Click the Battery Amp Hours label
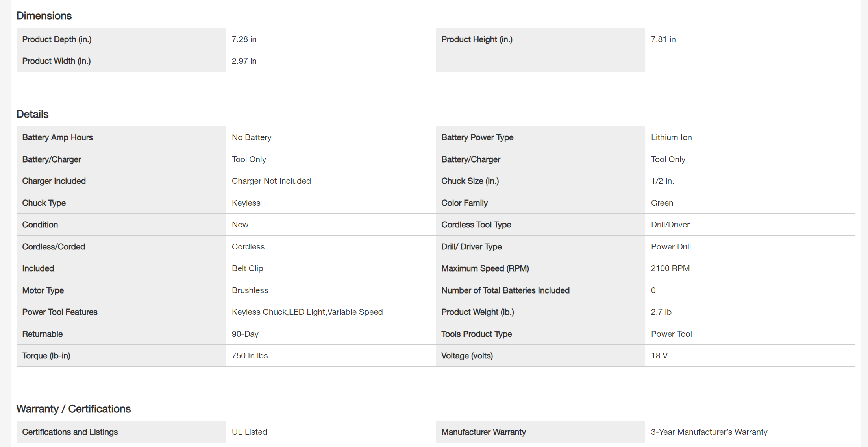This screenshot has width=868, height=447. click(x=57, y=137)
